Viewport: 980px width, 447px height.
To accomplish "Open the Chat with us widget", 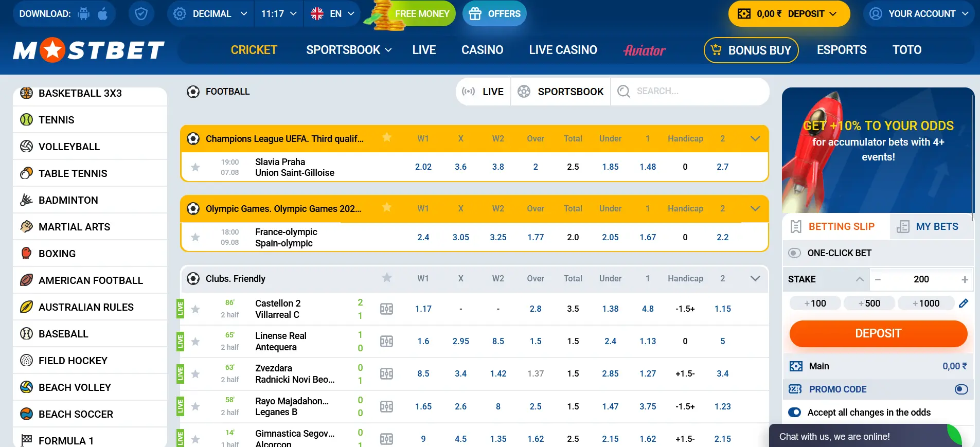I will click(x=865, y=436).
